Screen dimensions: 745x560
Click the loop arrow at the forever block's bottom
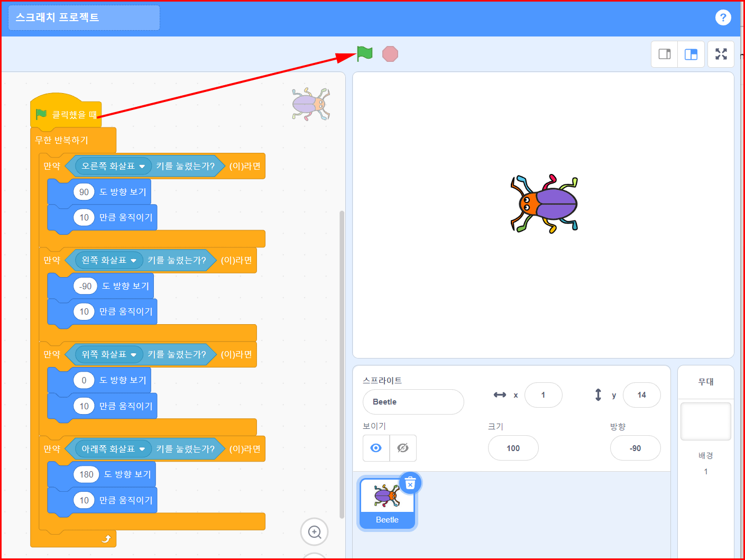[x=106, y=538]
